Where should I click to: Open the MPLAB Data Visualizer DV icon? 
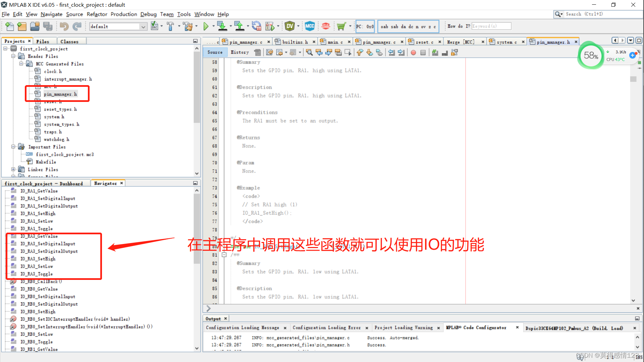point(290,26)
